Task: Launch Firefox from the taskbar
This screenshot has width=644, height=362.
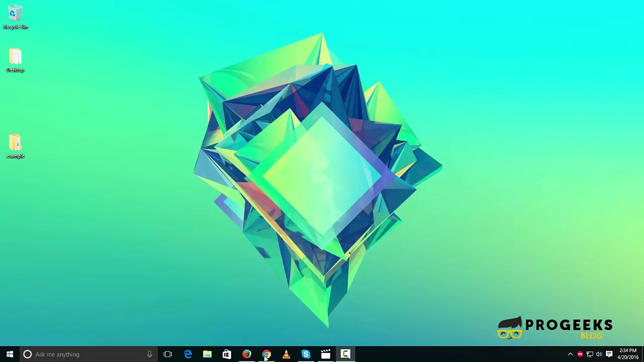Action: click(x=247, y=354)
